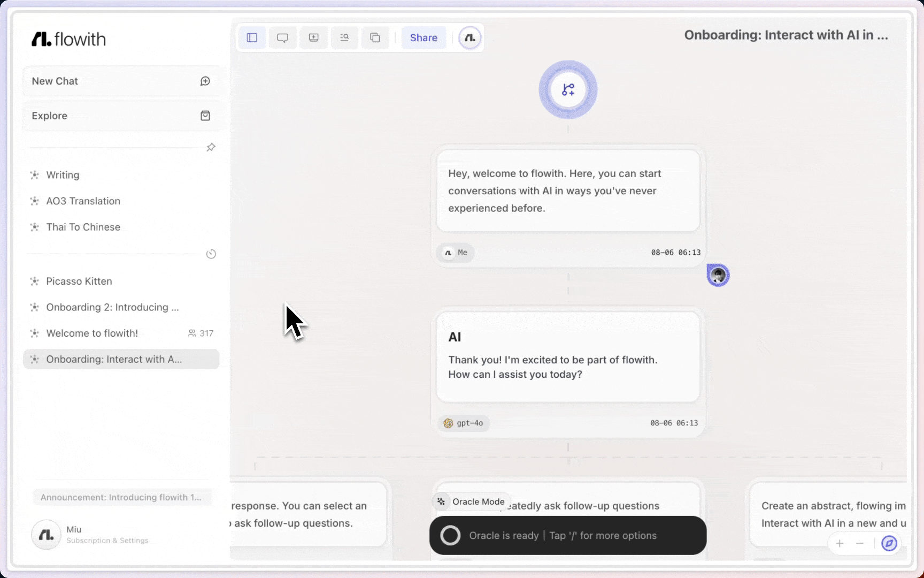
Task: Start a New Chat
Action: (121, 81)
